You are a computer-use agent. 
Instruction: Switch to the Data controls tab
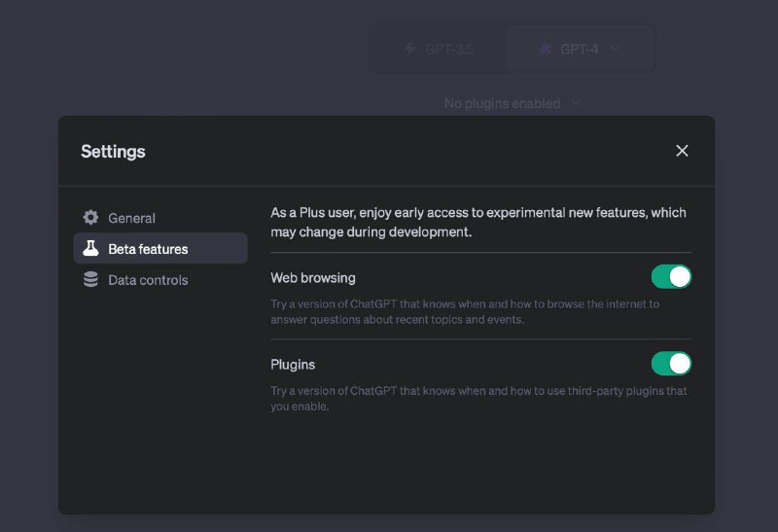point(148,280)
